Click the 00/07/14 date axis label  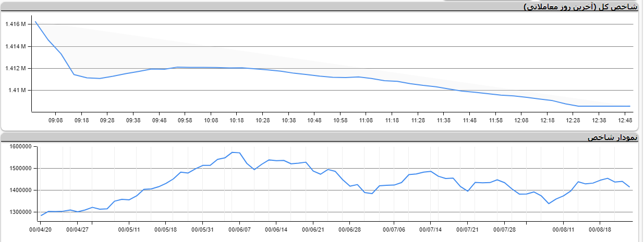coord(431,228)
